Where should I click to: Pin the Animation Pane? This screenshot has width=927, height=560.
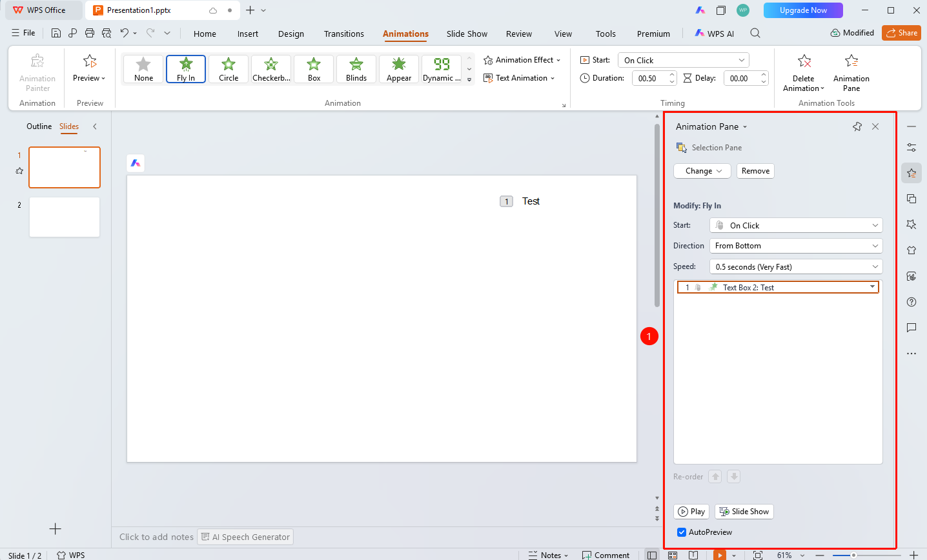click(857, 126)
